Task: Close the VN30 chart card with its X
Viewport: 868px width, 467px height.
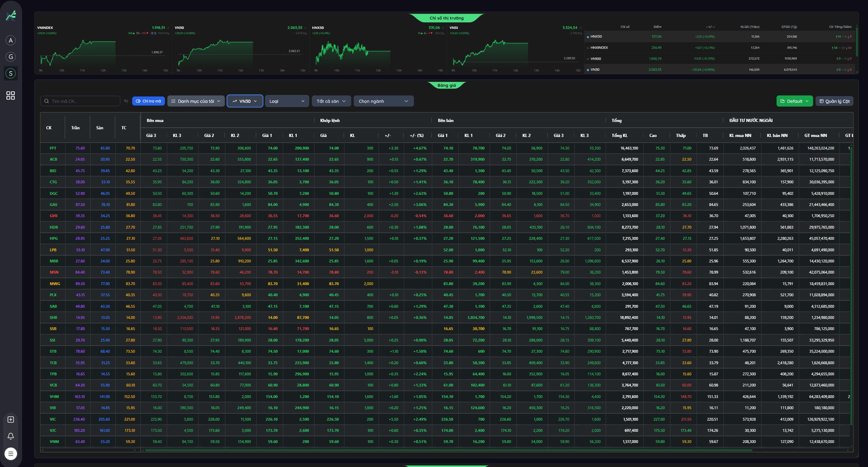Action: tap(306, 28)
